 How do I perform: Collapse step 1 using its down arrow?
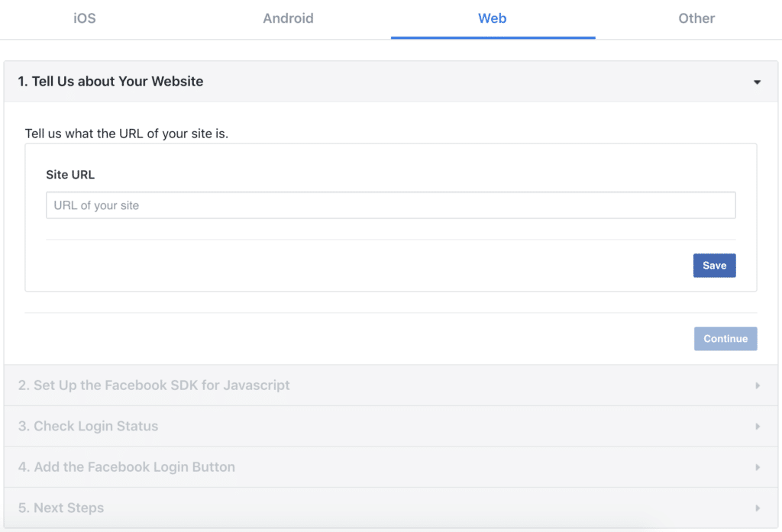pyautogui.click(x=757, y=82)
